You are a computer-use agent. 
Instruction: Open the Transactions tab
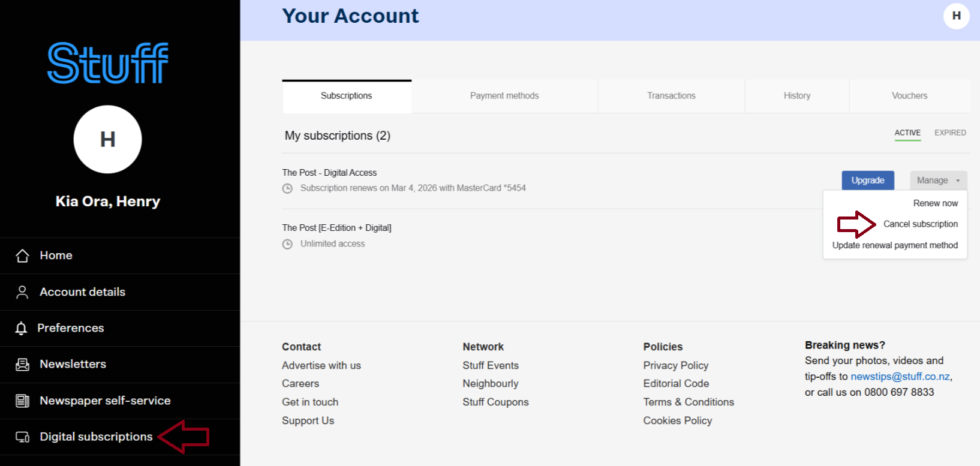[x=671, y=96]
